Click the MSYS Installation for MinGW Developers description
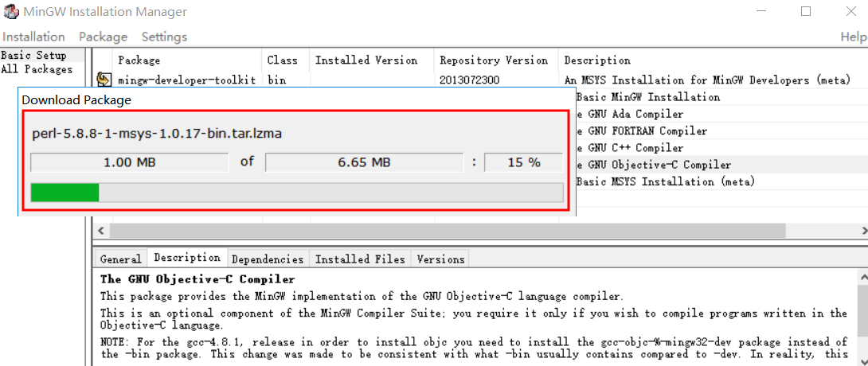This screenshot has width=868, height=366. click(707, 80)
